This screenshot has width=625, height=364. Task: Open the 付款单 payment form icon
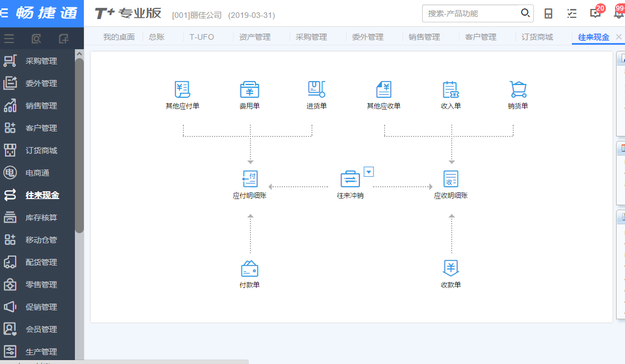[249, 268]
